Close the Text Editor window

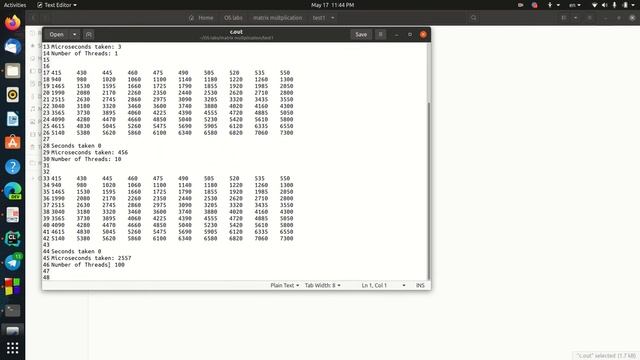(423, 35)
